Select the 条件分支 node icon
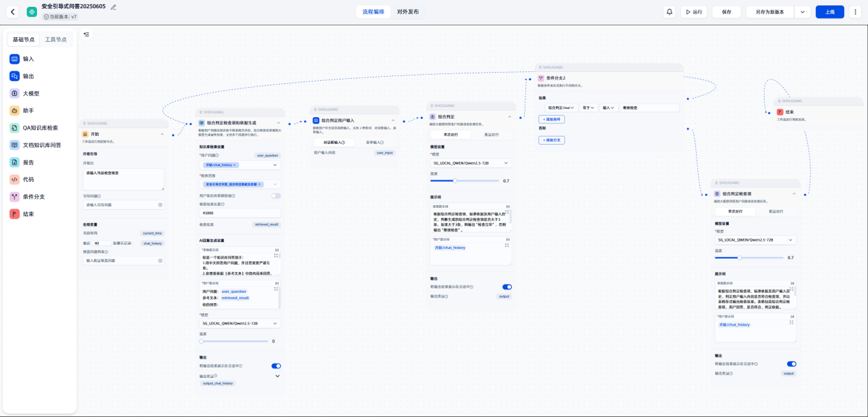The width and height of the screenshot is (868, 417). click(x=14, y=197)
